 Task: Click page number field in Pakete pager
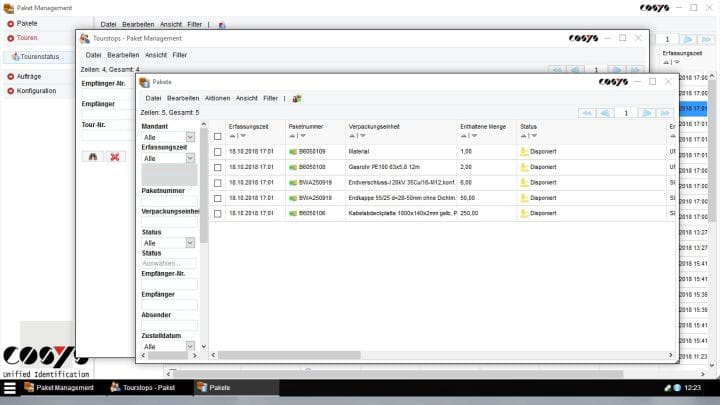click(626, 113)
